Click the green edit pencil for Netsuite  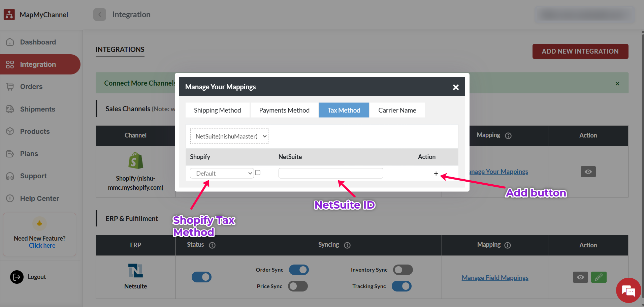[x=599, y=277]
